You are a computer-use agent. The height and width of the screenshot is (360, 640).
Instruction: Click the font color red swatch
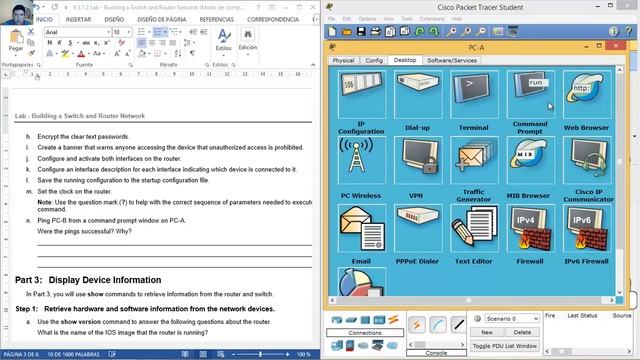81,53
